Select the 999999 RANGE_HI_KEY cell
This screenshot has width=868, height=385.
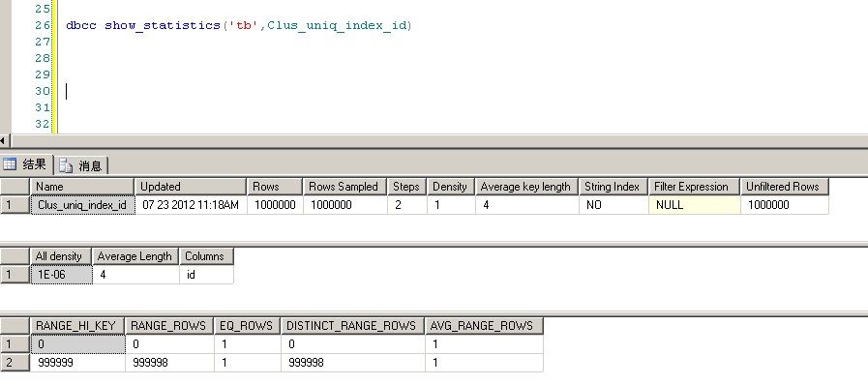[77, 363]
